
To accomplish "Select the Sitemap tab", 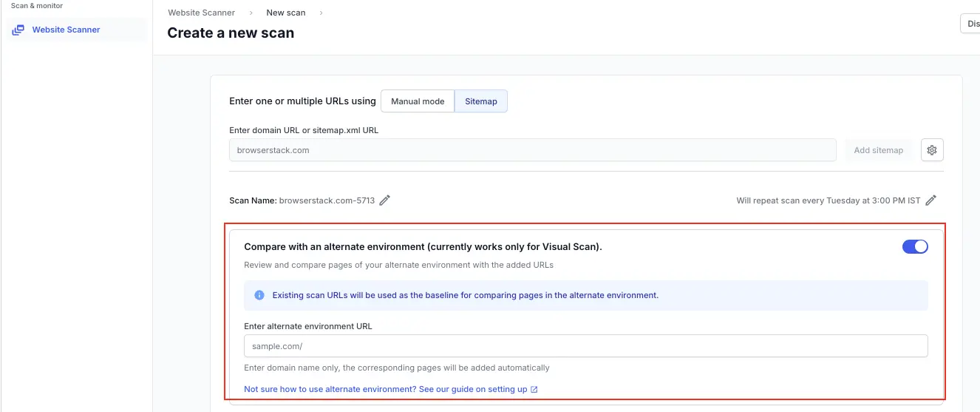I will point(481,101).
